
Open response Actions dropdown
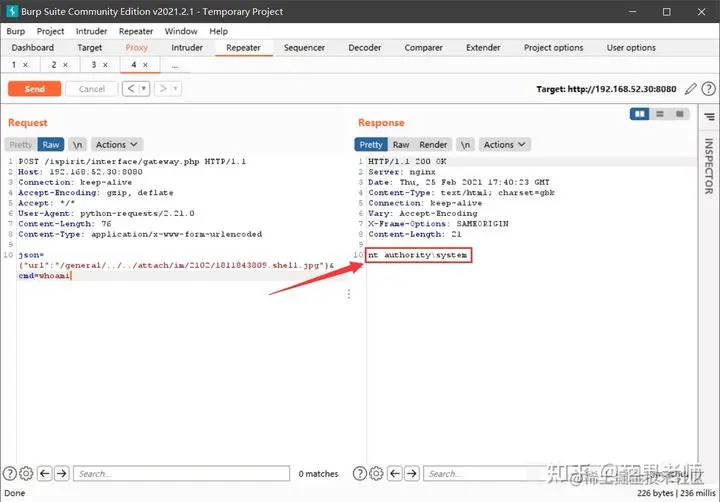[505, 145]
